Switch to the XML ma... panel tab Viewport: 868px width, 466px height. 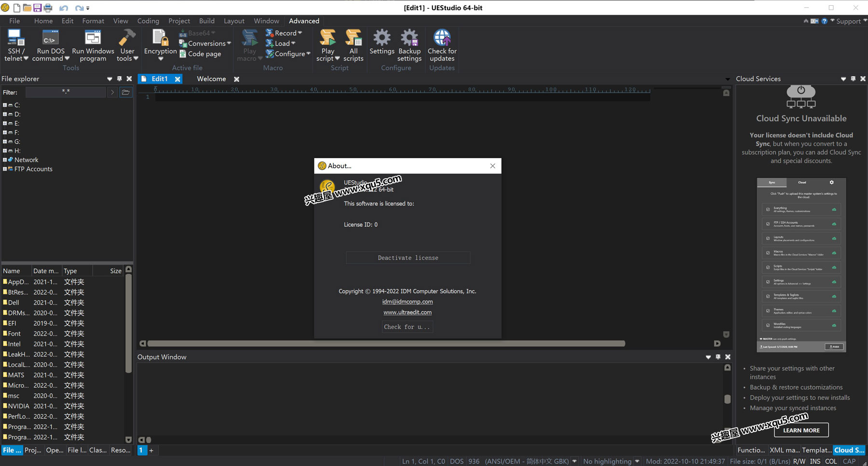click(x=785, y=450)
